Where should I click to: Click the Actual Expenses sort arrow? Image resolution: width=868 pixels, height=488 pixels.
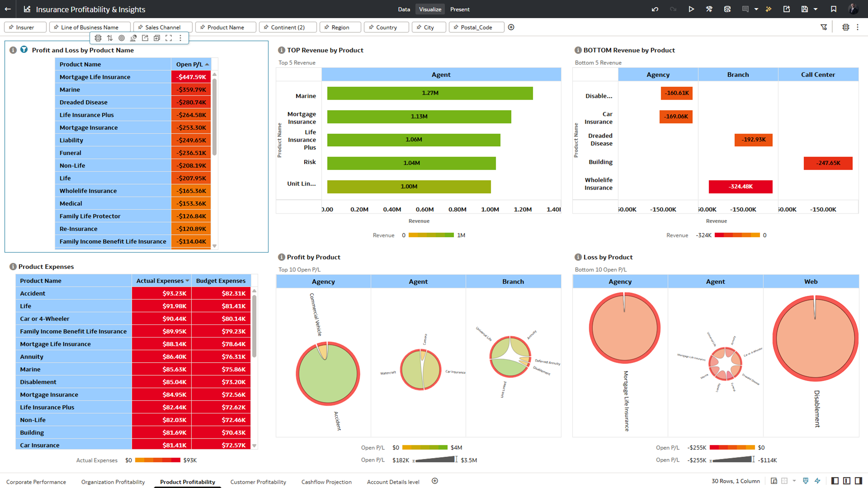point(187,281)
